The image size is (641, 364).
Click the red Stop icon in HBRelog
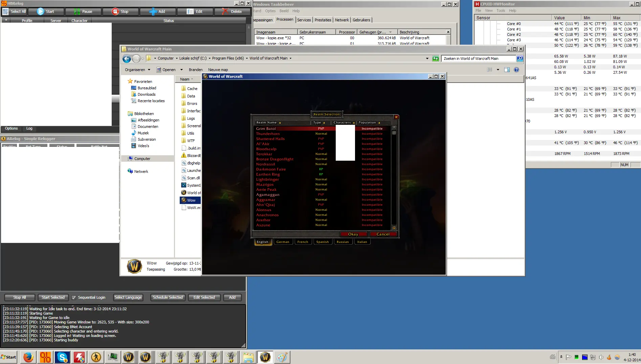click(115, 12)
